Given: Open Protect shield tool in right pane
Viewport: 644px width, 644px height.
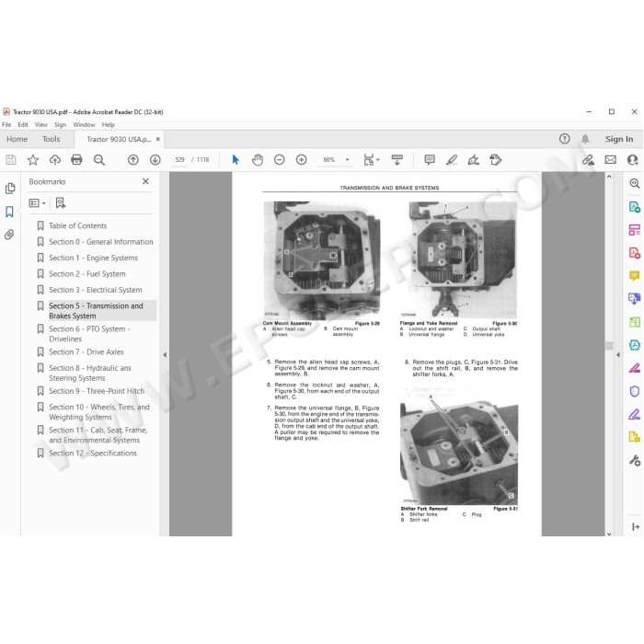Looking at the screenshot, I should (635, 391).
